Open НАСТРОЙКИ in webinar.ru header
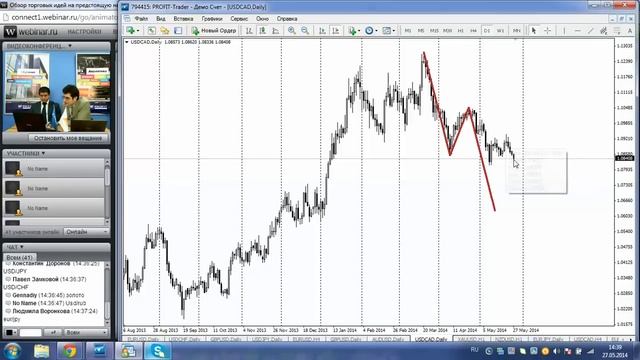 coord(84,31)
